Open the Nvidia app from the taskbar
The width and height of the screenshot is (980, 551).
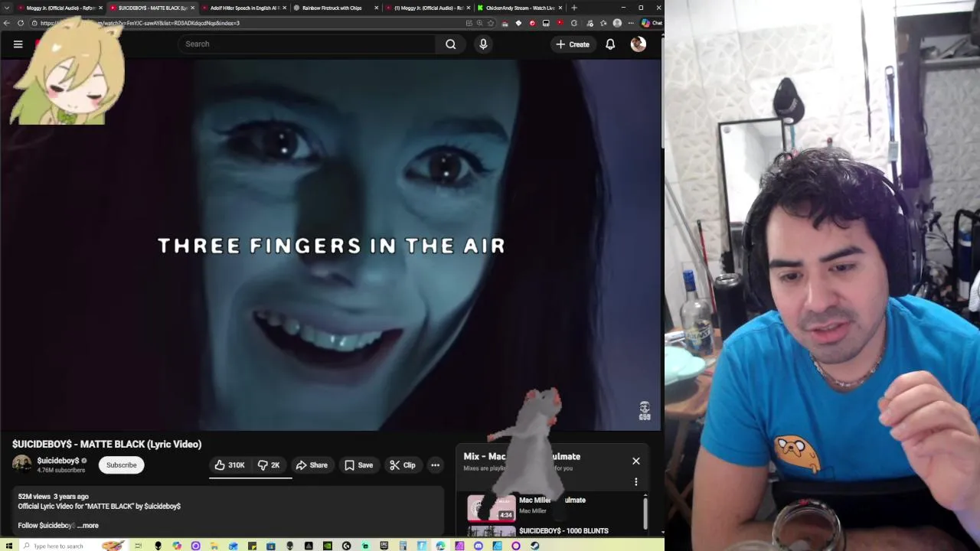point(328,546)
